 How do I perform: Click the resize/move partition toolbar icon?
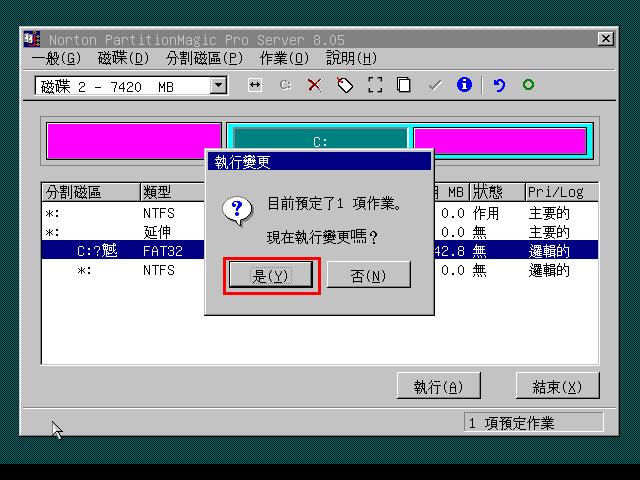tap(255, 85)
